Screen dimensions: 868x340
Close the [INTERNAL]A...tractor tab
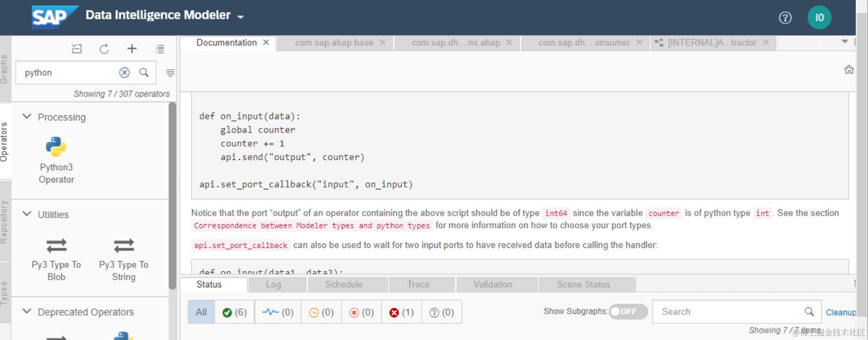pyautogui.click(x=766, y=43)
